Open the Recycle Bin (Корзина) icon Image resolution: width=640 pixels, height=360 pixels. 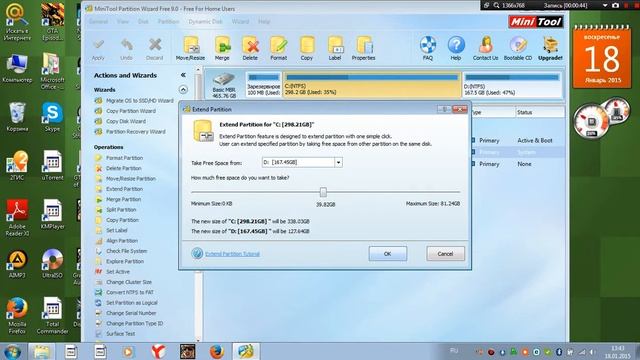pos(17,117)
